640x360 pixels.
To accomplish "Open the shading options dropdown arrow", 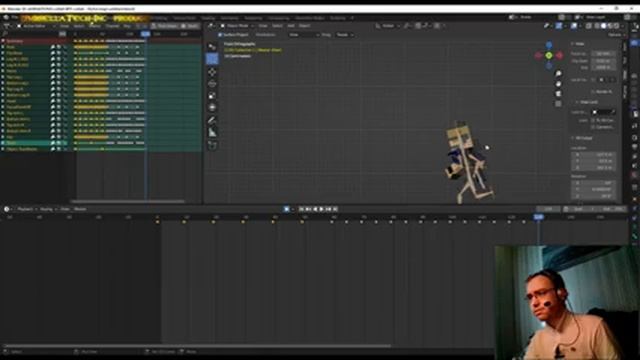I will pos(623,26).
